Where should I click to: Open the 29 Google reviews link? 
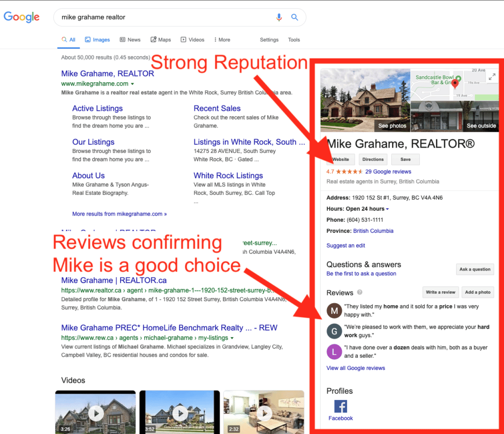click(x=388, y=172)
